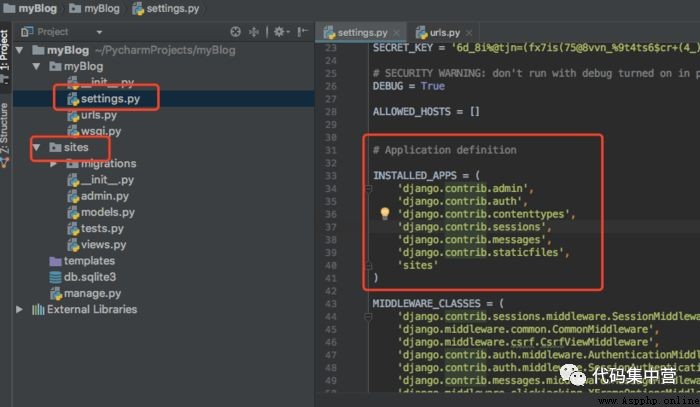Switch to the urls.py editor tab

tap(443, 33)
